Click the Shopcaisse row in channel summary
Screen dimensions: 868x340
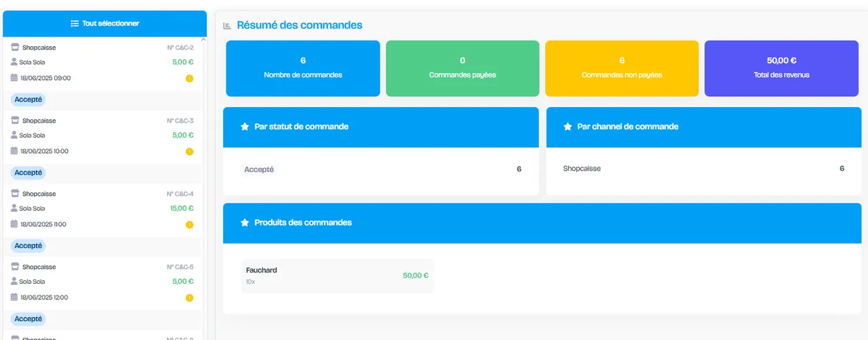[x=704, y=169]
